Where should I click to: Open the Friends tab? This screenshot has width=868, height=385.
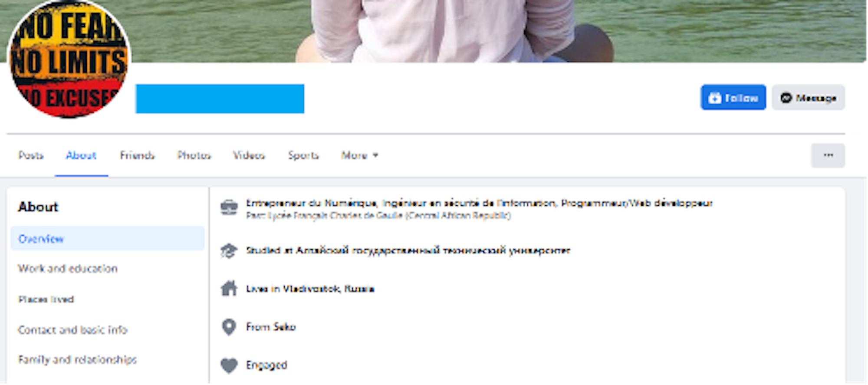(x=137, y=155)
